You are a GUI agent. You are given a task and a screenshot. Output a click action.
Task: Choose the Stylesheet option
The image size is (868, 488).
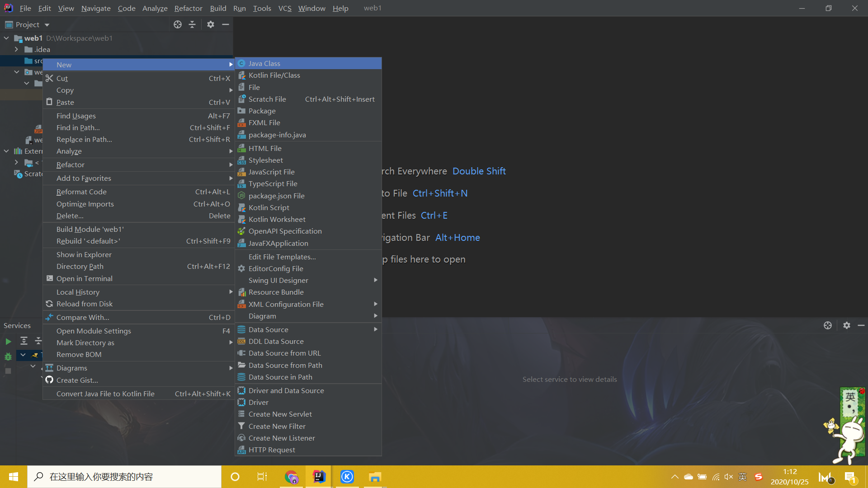[x=308, y=160]
